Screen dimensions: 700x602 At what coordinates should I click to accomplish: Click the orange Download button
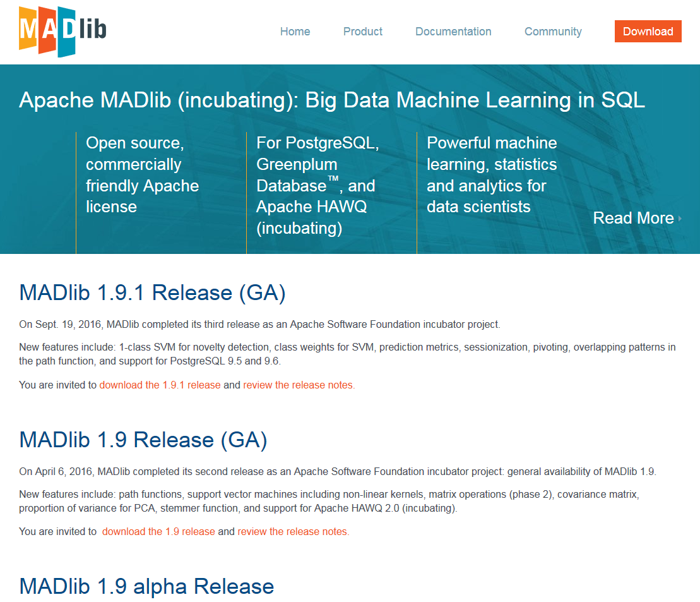[648, 31]
